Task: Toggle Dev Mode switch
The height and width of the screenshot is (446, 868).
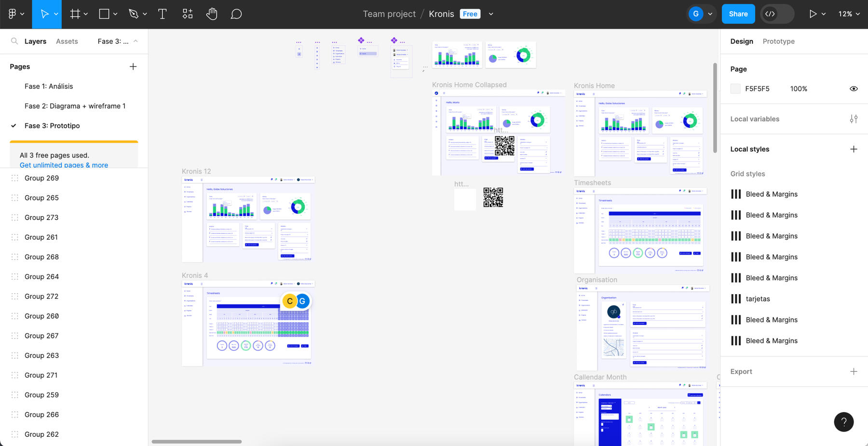Action: click(x=777, y=14)
